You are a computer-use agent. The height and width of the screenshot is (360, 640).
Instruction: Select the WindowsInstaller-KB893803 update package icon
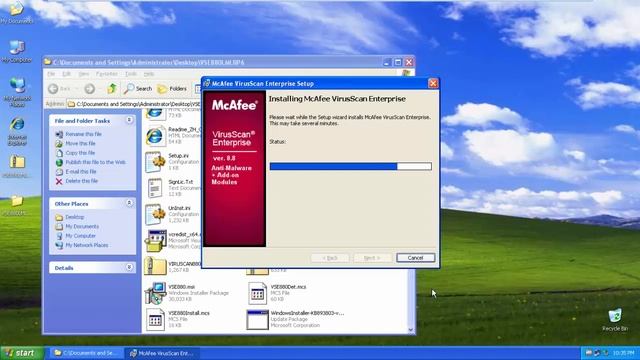[257, 319]
